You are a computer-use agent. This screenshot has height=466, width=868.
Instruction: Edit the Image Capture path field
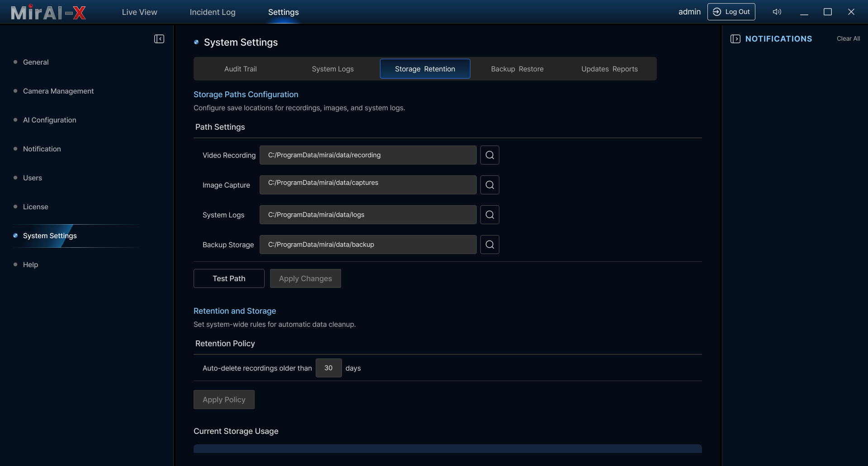point(368,185)
